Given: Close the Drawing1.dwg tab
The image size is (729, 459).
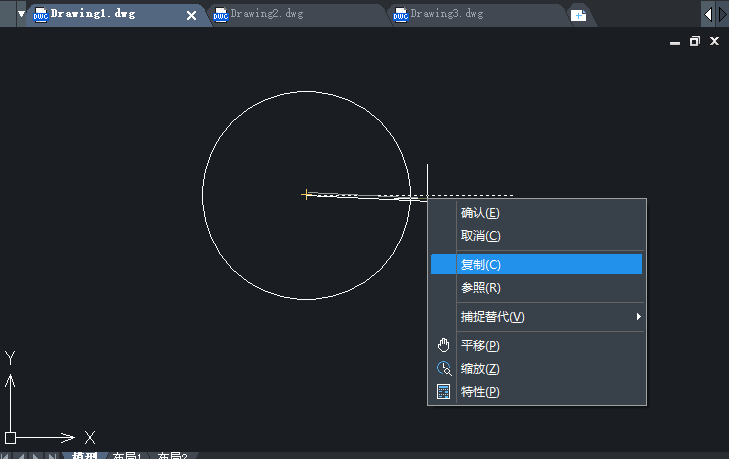Looking at the screenshot, I should pos(192,15).
